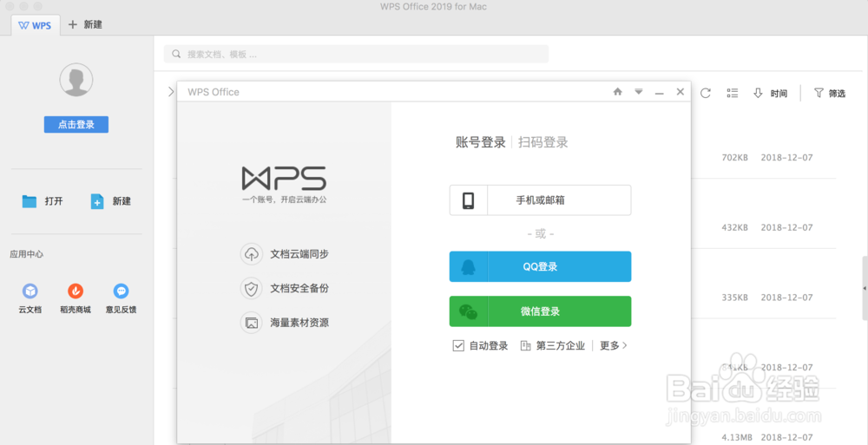Open the 筛选 filter option
Viewport: 868px width, 445px height.
pyautogui.click(x=830, y=93)
